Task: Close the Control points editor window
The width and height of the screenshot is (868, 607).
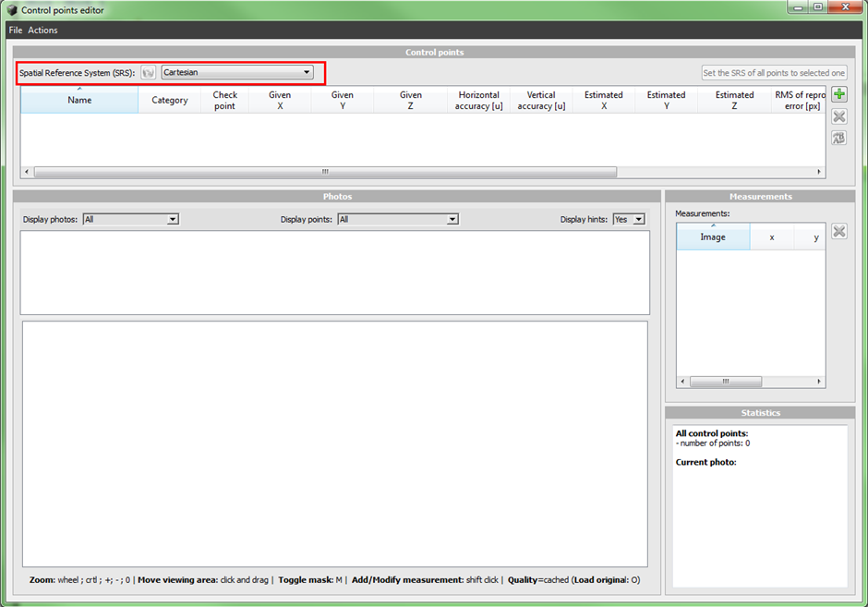Action: (x=845, y=7)
